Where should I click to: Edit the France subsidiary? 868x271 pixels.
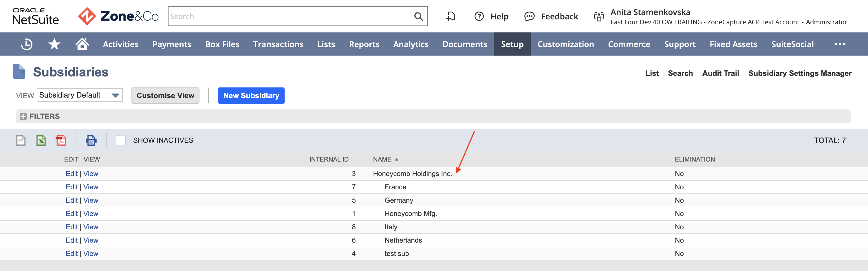click(x=72, y=187)
